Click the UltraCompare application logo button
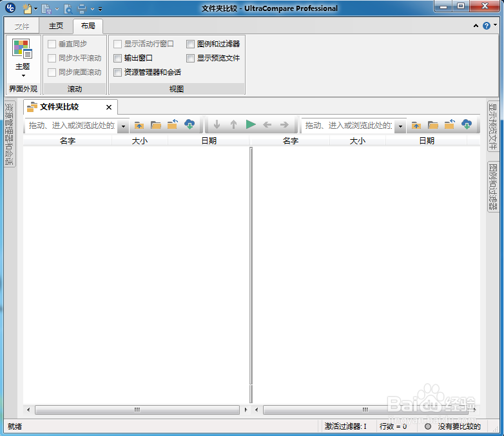This screenshot has height=436, width=504. point(10,8)
